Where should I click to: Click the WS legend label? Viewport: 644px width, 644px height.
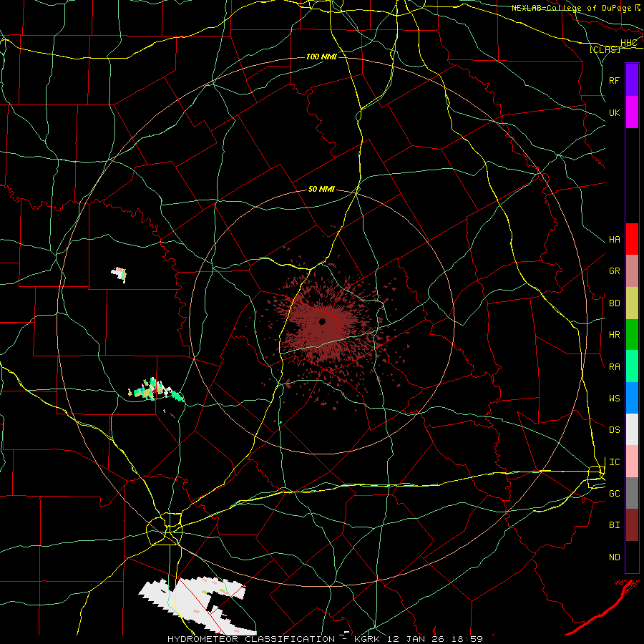(x=614, y=399)
